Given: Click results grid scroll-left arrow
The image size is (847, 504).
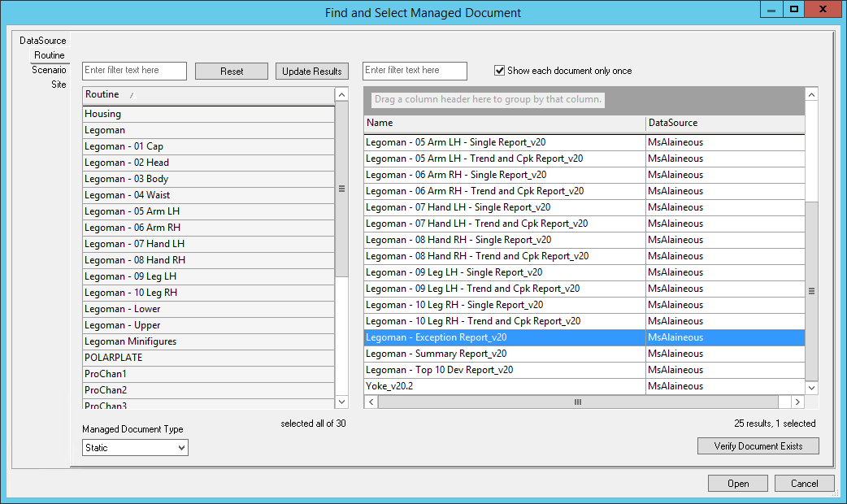Looking at the screenshot, I should pyautogui.click(x=371, y=402).
